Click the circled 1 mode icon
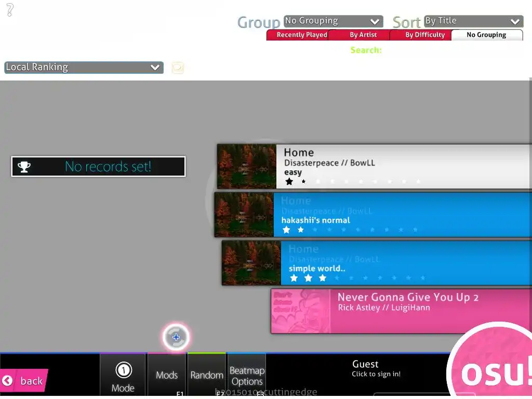The width and height of the screenshot is (532, 399). pyautogui.click(x=124, y=370)
